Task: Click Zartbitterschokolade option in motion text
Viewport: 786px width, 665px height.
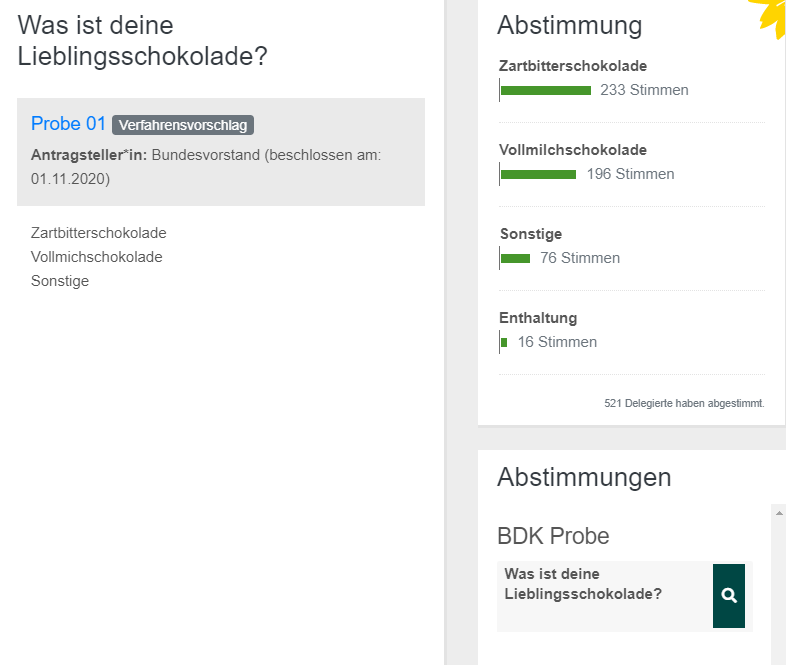Action: point(98,233)
